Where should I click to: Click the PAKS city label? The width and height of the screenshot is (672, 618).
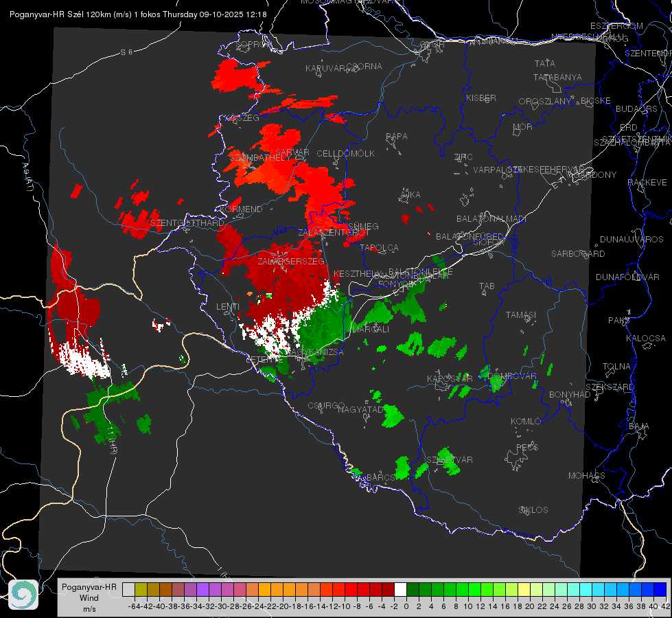[x=619, y=321]
